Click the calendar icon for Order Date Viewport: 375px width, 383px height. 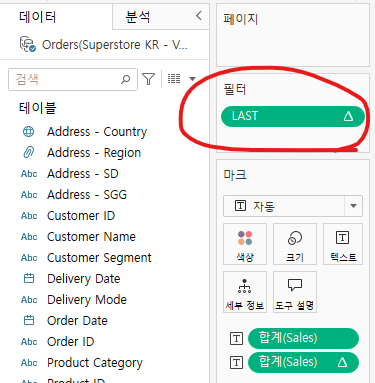[29, 320]
